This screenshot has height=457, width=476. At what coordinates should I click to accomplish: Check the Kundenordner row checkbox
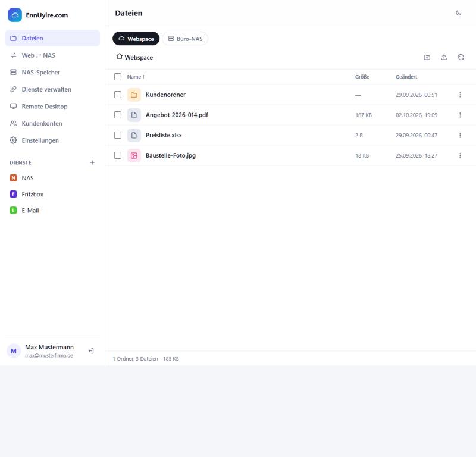coord(118,95)
